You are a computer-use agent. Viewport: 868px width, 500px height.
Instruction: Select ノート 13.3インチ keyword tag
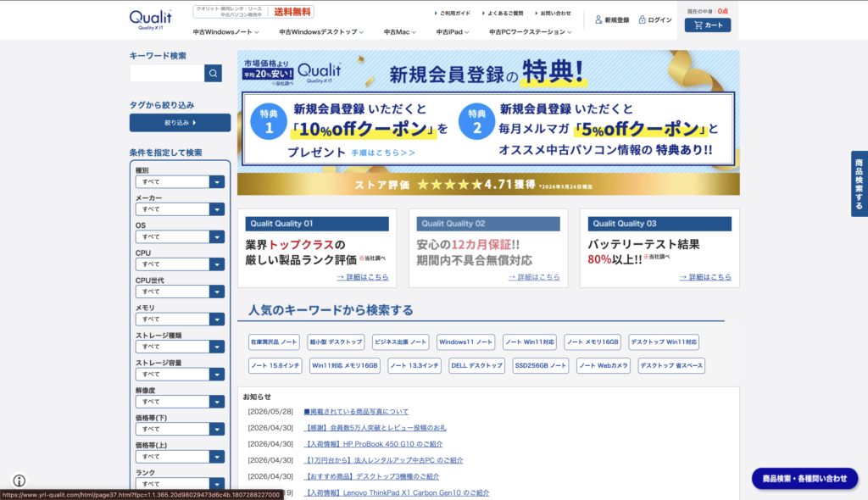[415, 366]
